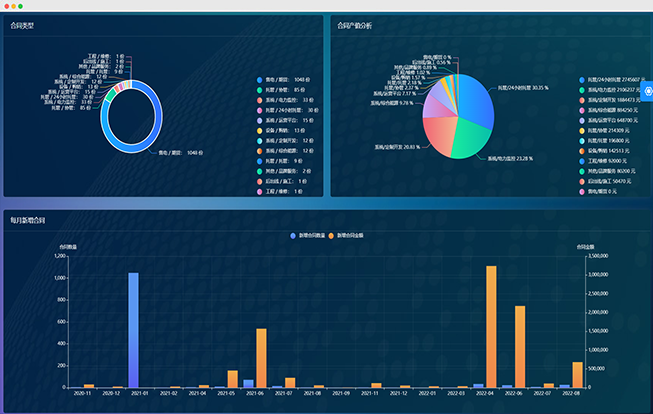
Task: Toggle 系统/电力监控 33 份 legend item
Action: [x=261, y=99]
